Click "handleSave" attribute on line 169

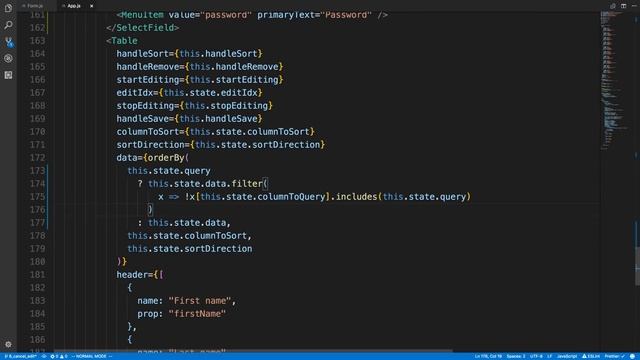pos(142,119)
